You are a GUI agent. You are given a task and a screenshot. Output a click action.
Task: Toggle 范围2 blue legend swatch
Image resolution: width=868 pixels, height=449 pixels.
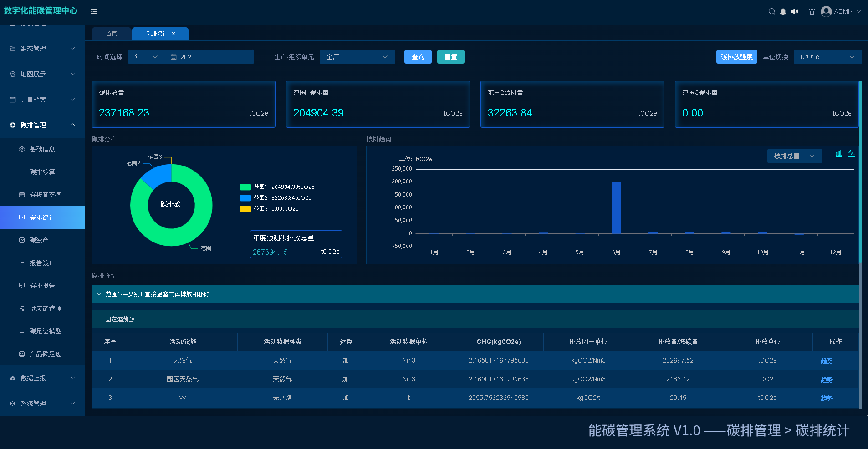tap(245, 198)
